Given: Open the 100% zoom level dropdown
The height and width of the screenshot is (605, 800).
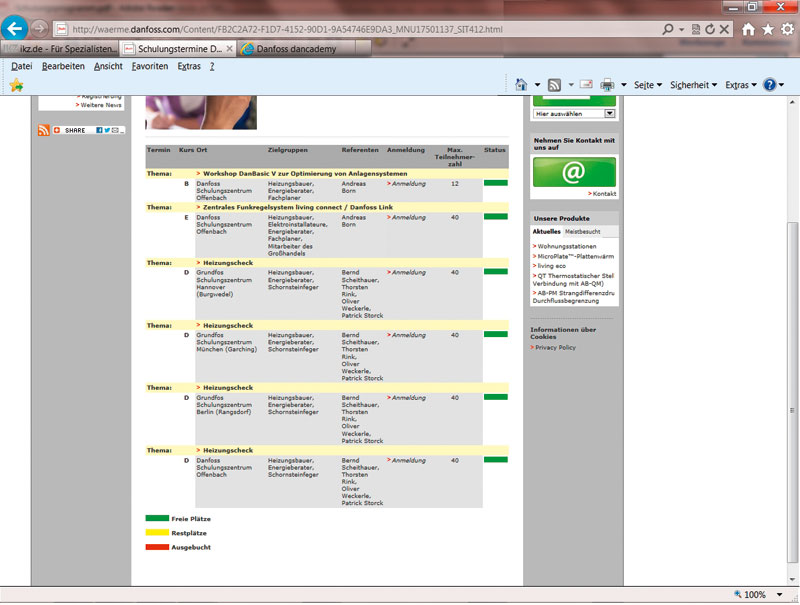Looking at the screenshot, I should 780,594.
